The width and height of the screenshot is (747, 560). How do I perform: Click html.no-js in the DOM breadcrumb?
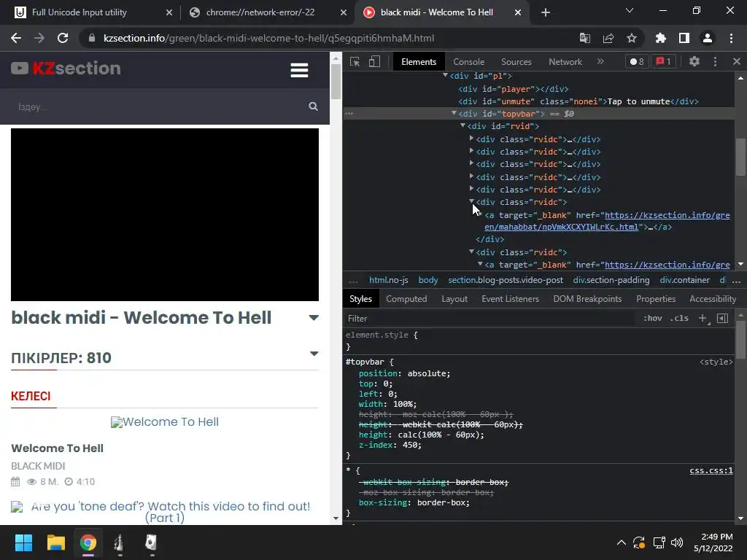coord(389,280)
